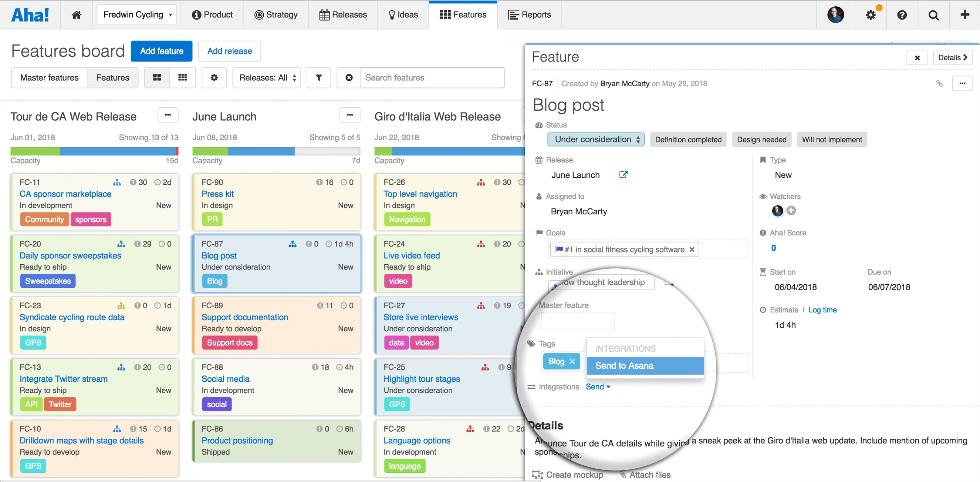This screenshot has width=980, height=482.
Task: Click the Search features input field
Action: [x=432, y=78]
